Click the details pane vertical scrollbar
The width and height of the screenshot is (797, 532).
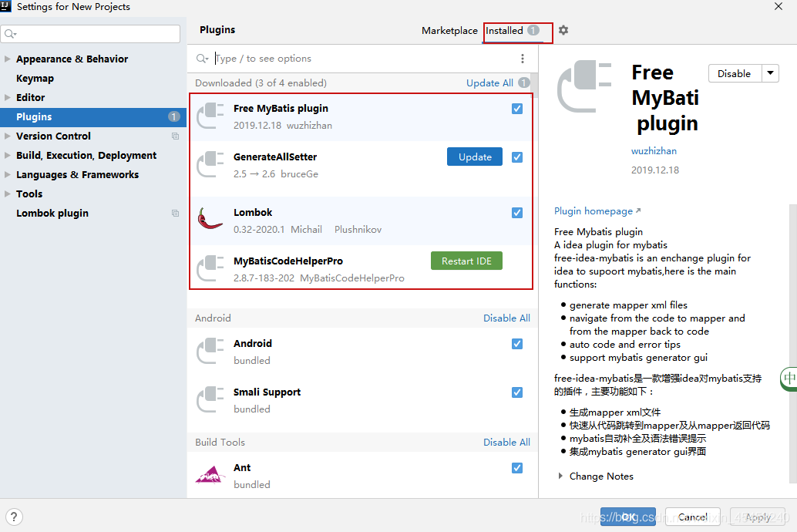tap(793, 343)
